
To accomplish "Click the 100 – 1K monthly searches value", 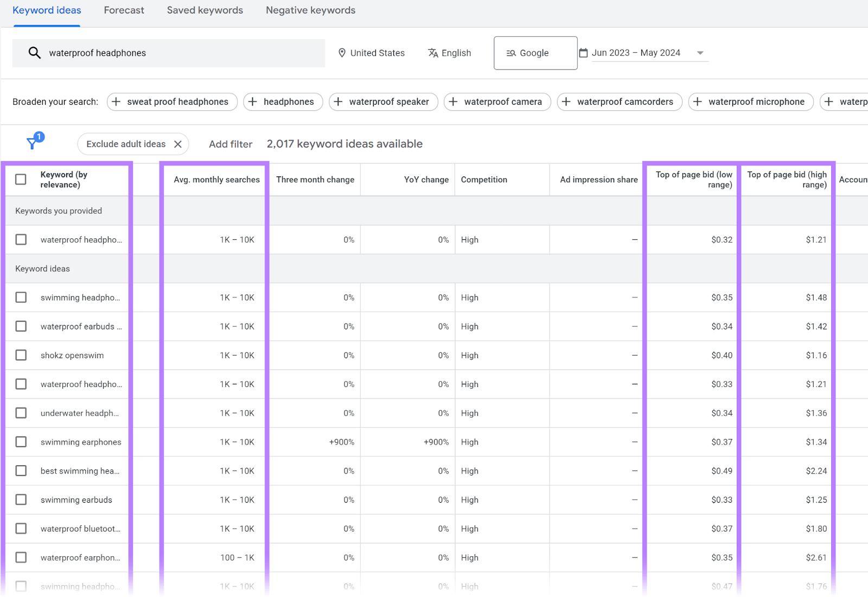I will [x=238, y=558].
